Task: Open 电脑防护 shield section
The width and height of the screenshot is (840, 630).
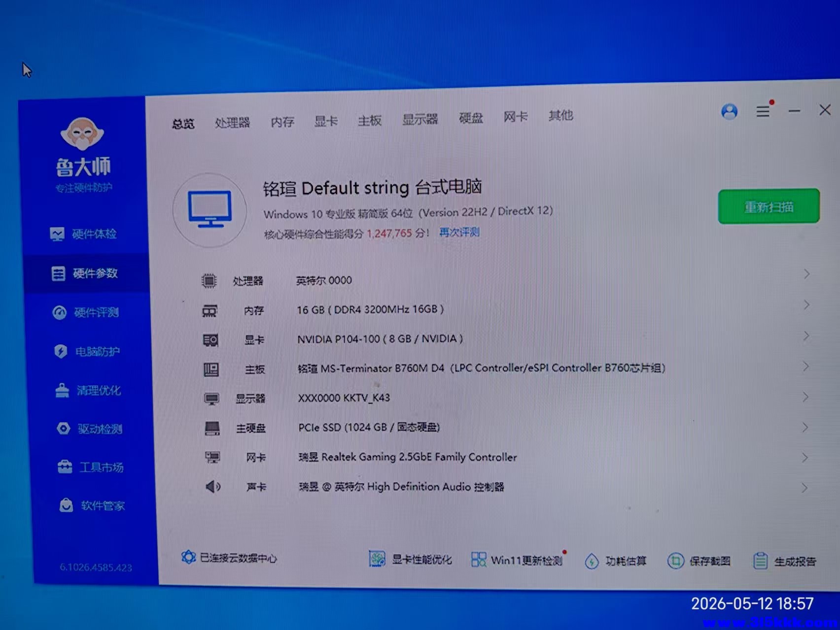Action: (87, 351)
